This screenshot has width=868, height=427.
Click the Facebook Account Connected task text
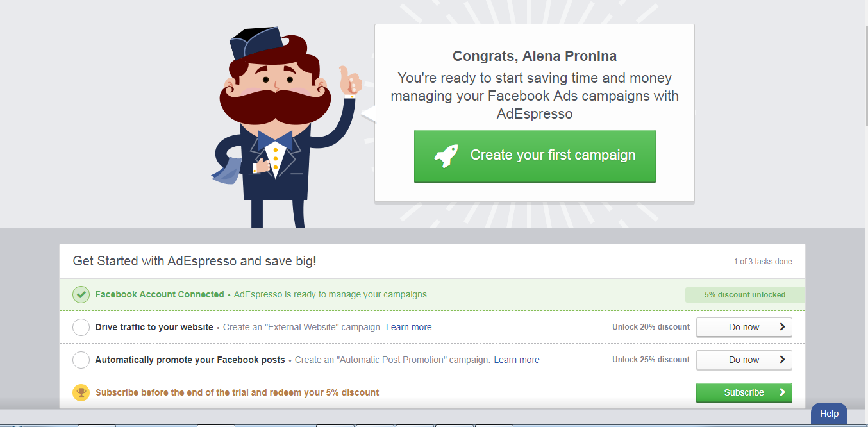[160, 295]
